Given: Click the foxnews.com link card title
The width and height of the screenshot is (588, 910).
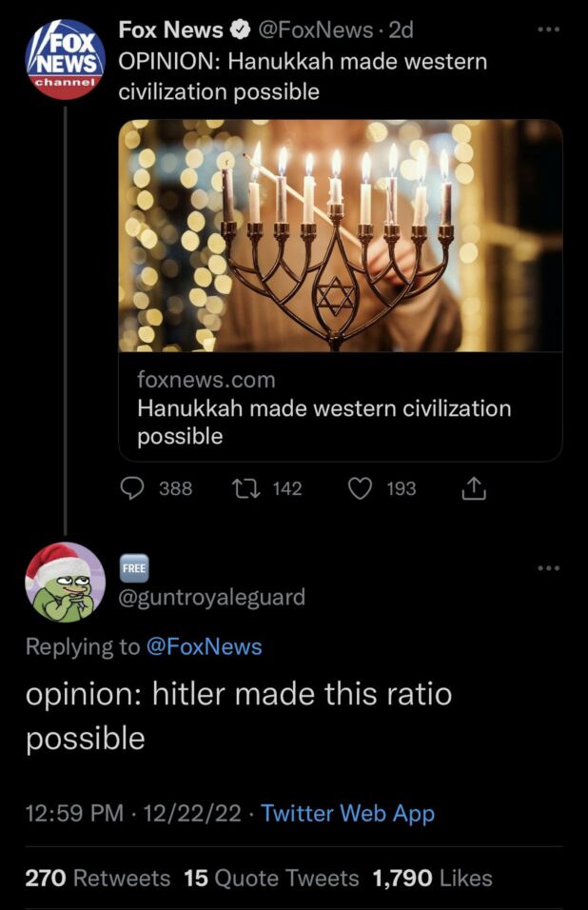Looking at the screenshot, I should [x=323, y=423].
